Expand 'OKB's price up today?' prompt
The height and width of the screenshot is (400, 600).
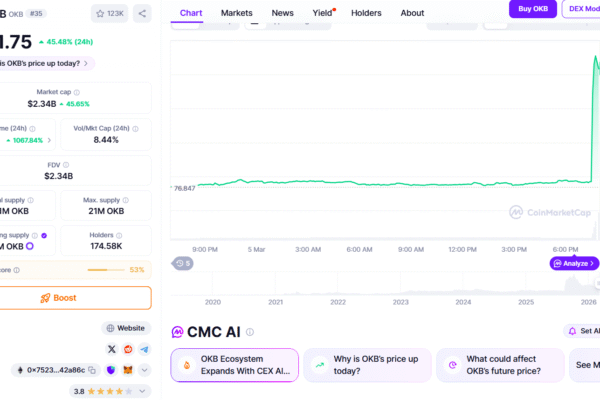click(x=50, y=63)
